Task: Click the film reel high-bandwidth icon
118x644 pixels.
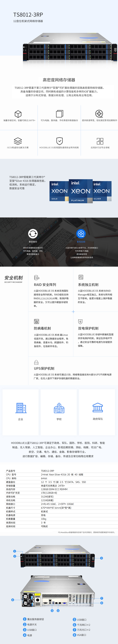Action: tap(99, 114)
